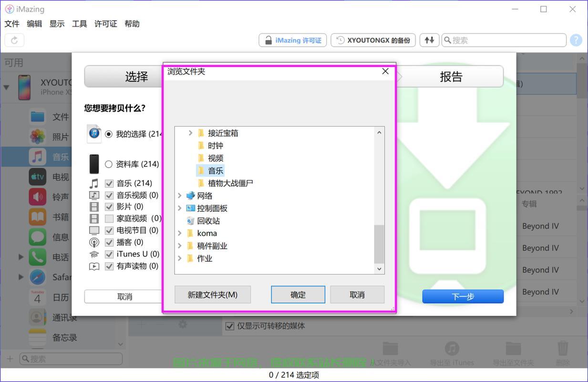The image size is (588, 382).
Task: Toggle the iTunes U (0) checkbox
Action: (x=109, y=254)
